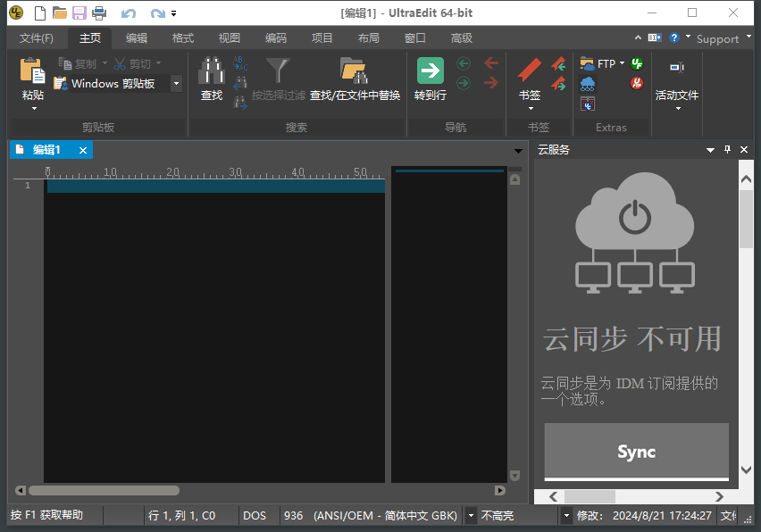Screen dimensions: 761x532
Task: Go back using the green circled left arrow
Action: click(x=464, y=63)
